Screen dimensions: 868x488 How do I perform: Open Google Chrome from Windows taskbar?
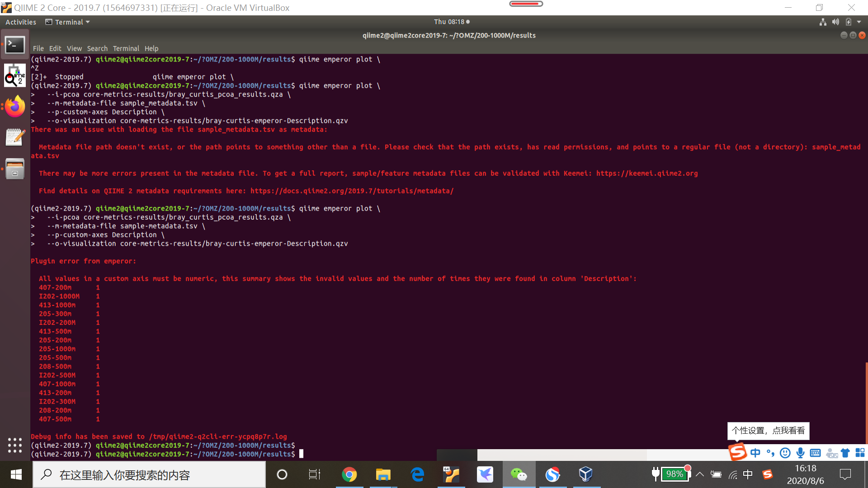(x=349, y=474)
